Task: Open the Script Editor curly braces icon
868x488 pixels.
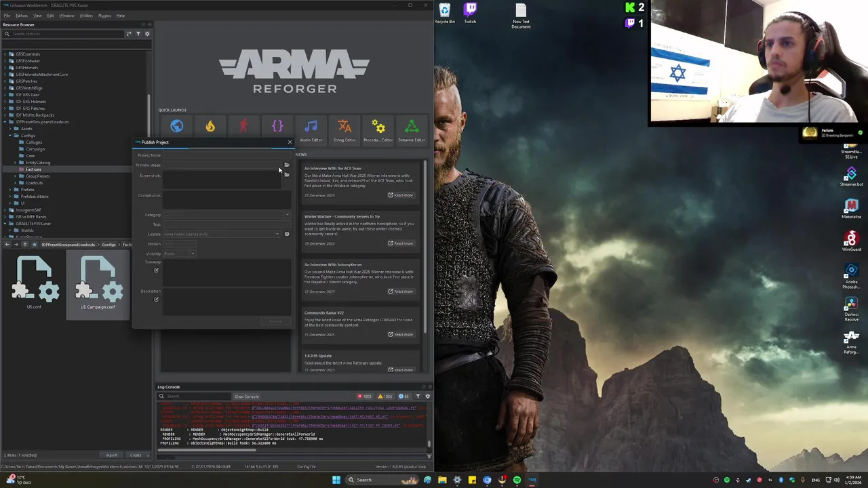Action: (277, 126)
